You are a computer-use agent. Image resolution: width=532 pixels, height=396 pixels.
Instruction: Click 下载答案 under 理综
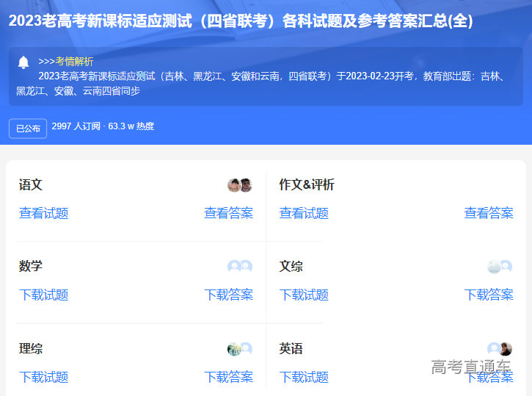point(228,377)
